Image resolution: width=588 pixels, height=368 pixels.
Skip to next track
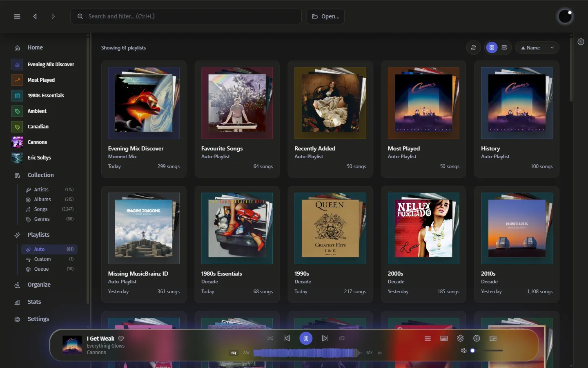[x=325, y=339]
